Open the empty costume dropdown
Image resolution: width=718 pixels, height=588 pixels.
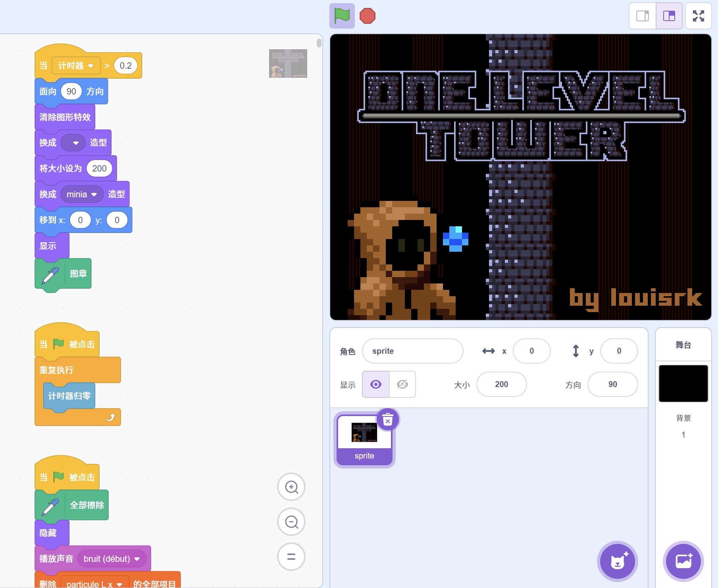pos(75,143)
